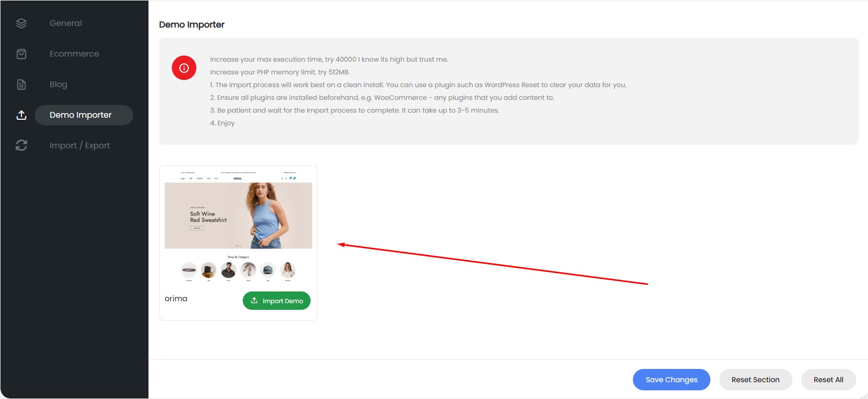Screen dimensions: 868x399
Task: Click the Demo Importer upload icon in sidebar
Action: [21, 115]
